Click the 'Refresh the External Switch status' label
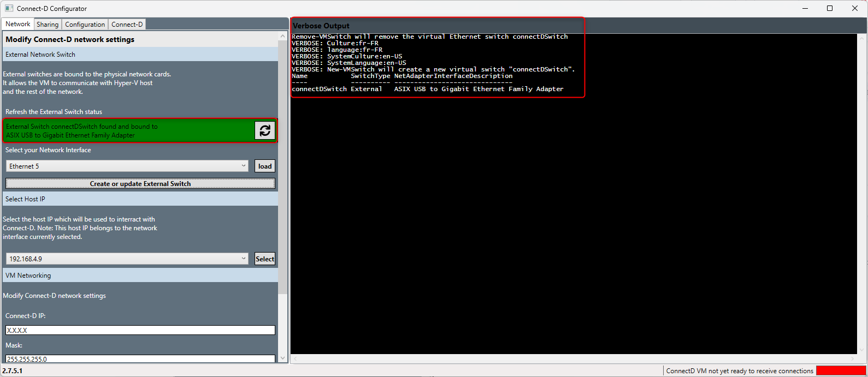This screenshot has width=868, height=377. [x=54, y=112]
